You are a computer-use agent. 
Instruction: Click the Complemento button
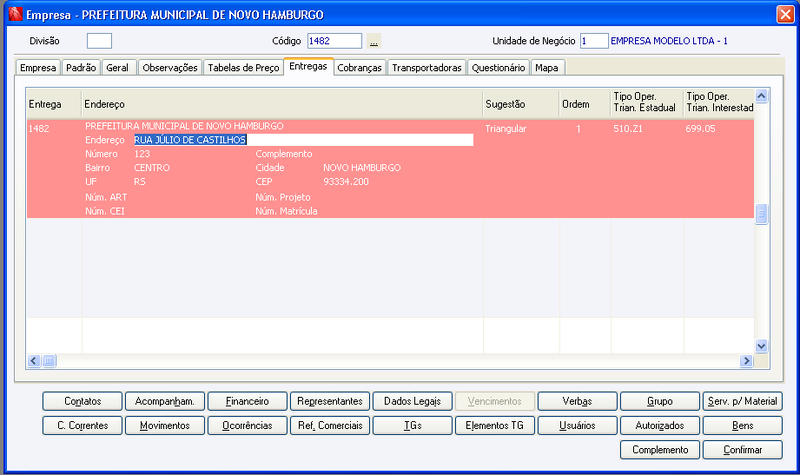660,449
